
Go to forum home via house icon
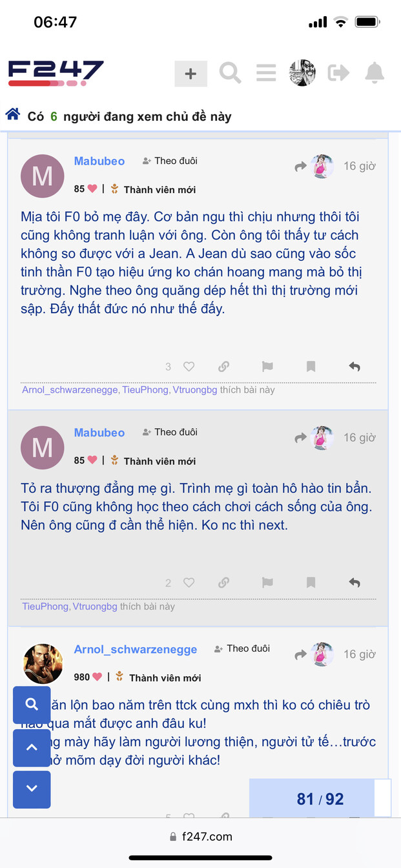[12, 115]
